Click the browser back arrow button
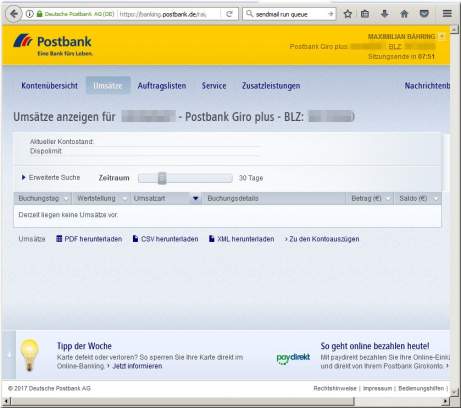Screen dimensions: 461x408 click(14, 14)
